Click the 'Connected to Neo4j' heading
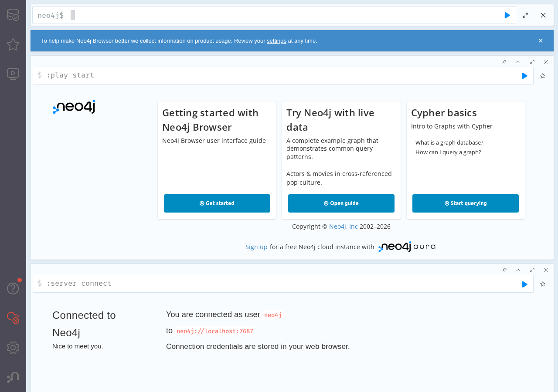Viewport: 558px width, 392px height. [x=84, y=324]
